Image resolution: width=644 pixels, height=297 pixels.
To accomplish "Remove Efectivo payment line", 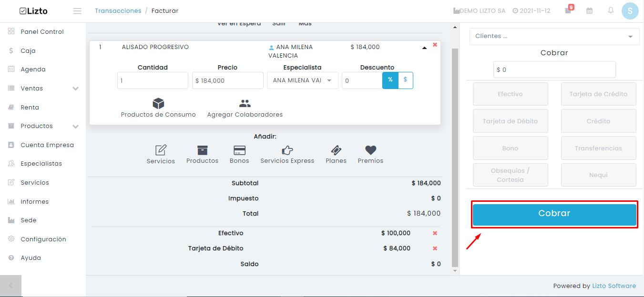I will coord(435,233).
